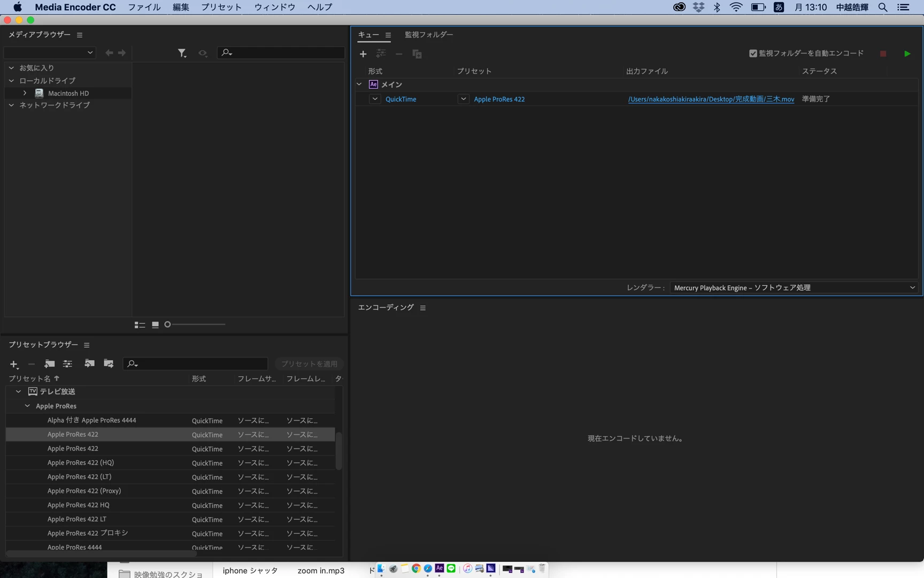Toggle auto-encode watch folders checkbox
This screenshot has width=924, height=578.
click(753, 54)
